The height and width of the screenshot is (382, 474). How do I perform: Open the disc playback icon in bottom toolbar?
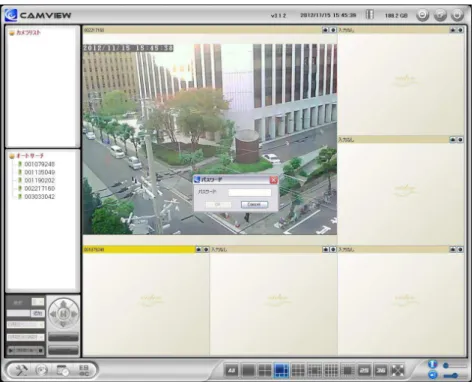[x=42, y=370]
